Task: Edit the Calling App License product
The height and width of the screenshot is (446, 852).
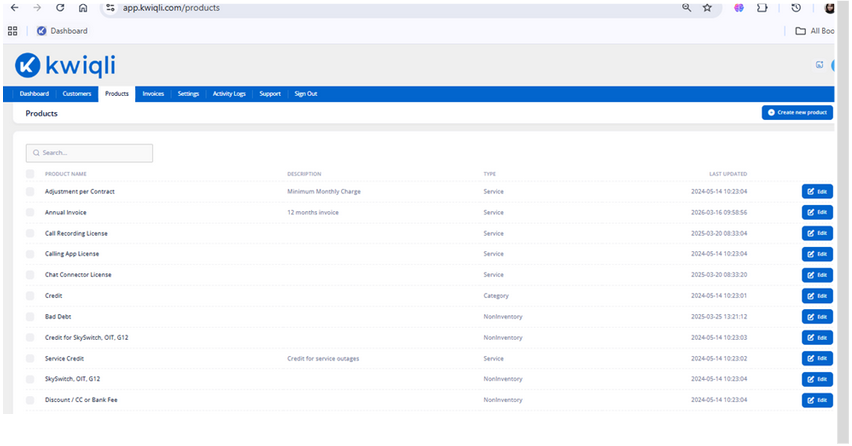Action: pos(817,254)
